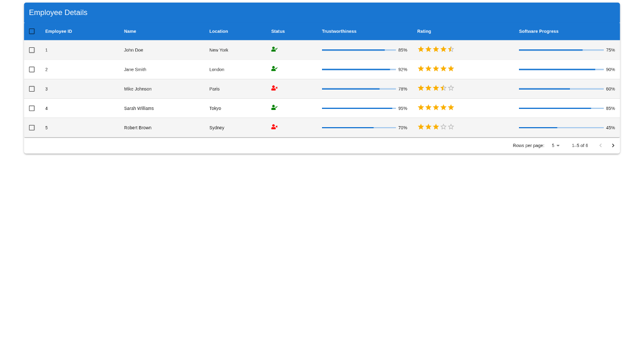Click Robert Brown's red status icon
644x338 pixels.
point(274,127)
